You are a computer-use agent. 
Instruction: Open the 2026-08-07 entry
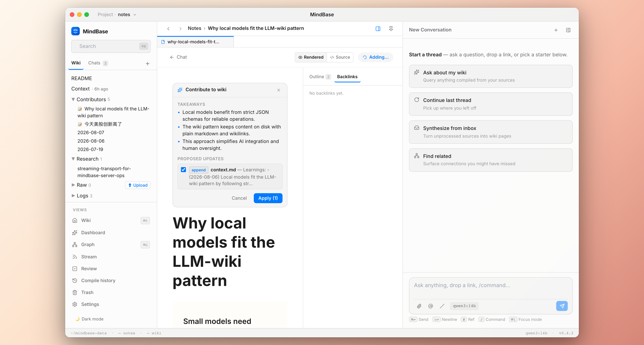tap(91, 133)
